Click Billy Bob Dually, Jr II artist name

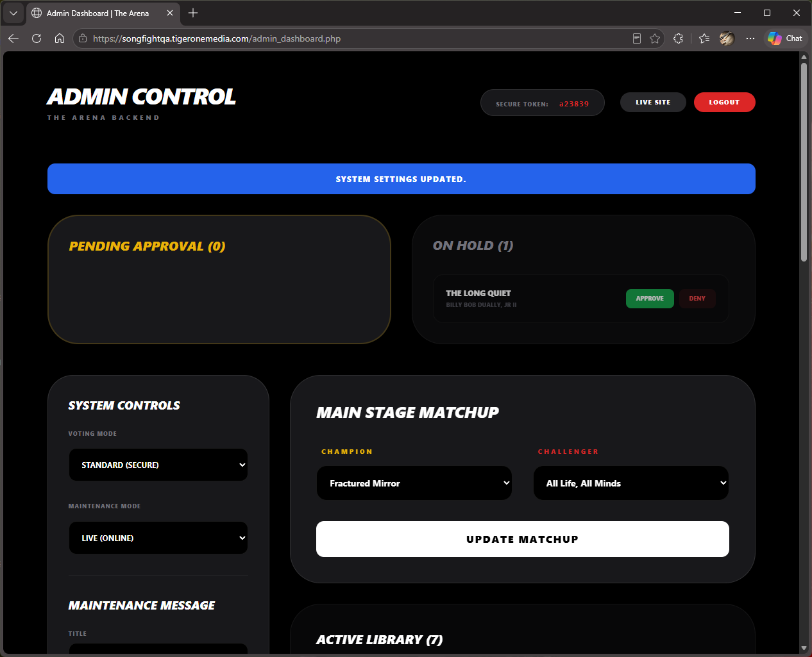pos(481,305)
